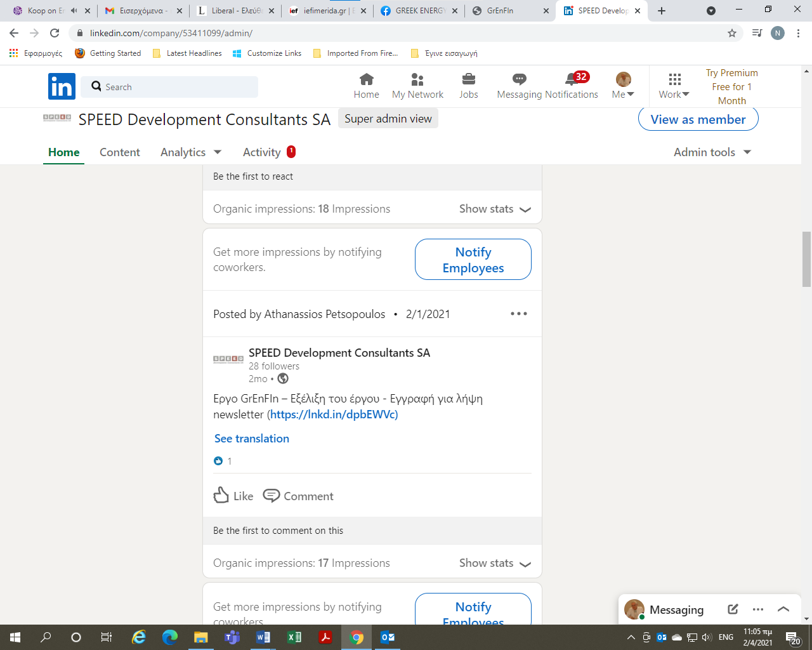Open the Windows Start menu
The height and width of the screenshot is (650, 812).
pyautogui.click(x=15, y=637)
